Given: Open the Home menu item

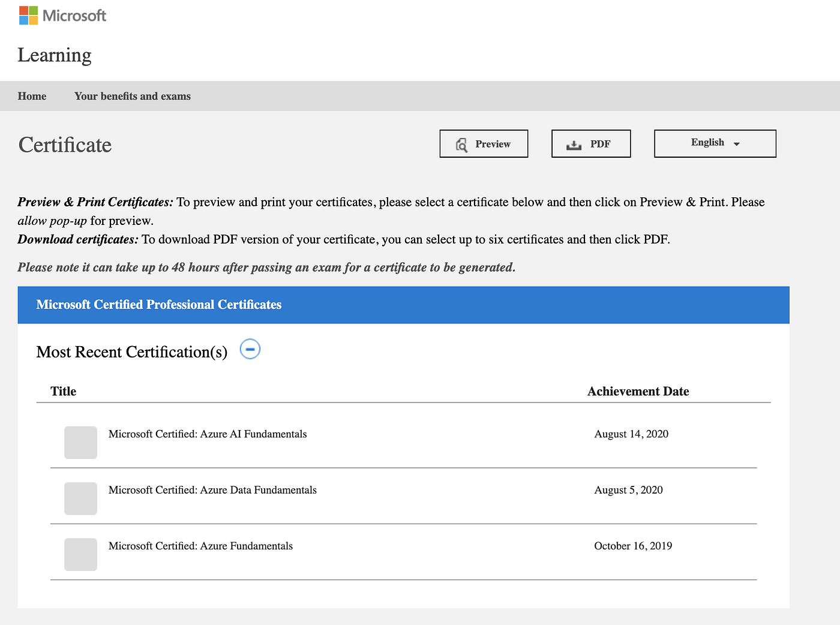Looking at the screenshot, I should coord(32,96).
